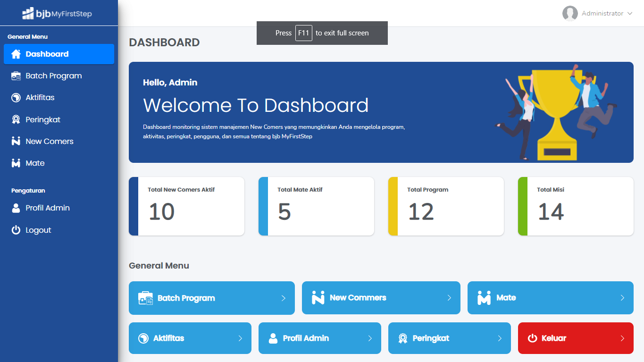Click the General Menu heading above cards

point(159,266)
